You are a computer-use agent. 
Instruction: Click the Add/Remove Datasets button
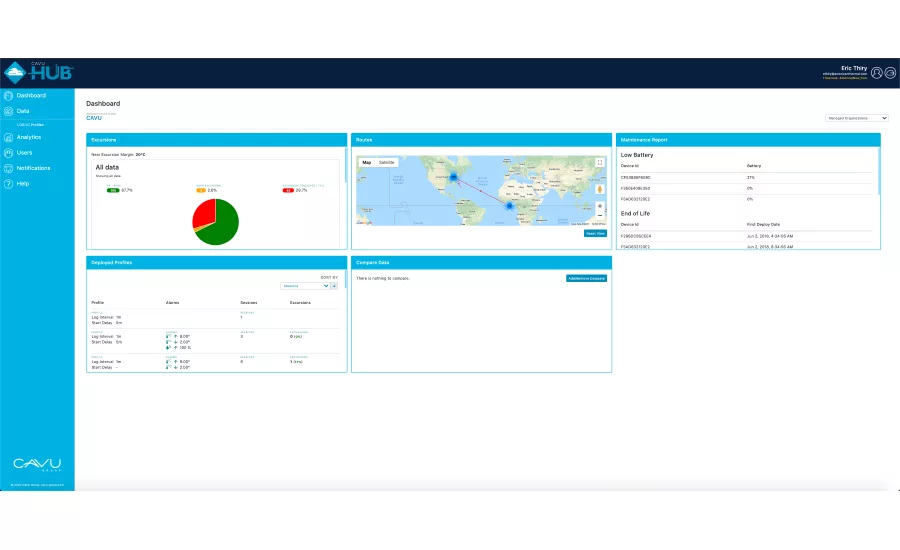587,278
